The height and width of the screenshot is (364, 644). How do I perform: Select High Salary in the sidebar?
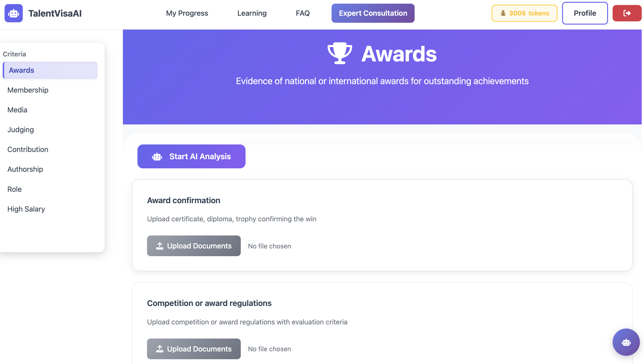[26, 209]
